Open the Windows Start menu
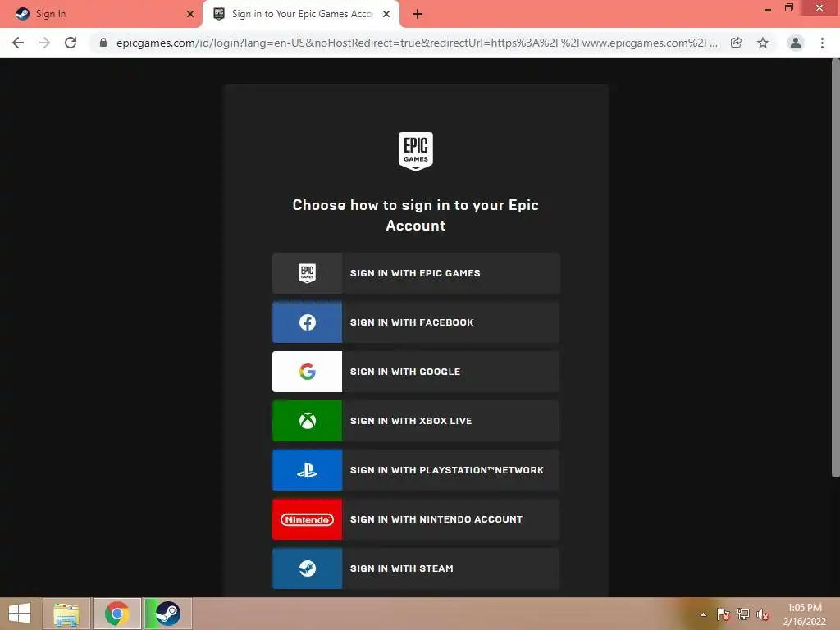The height and width of the screenshot is (630, 840). pyautogui.click(x=20, y=614)
